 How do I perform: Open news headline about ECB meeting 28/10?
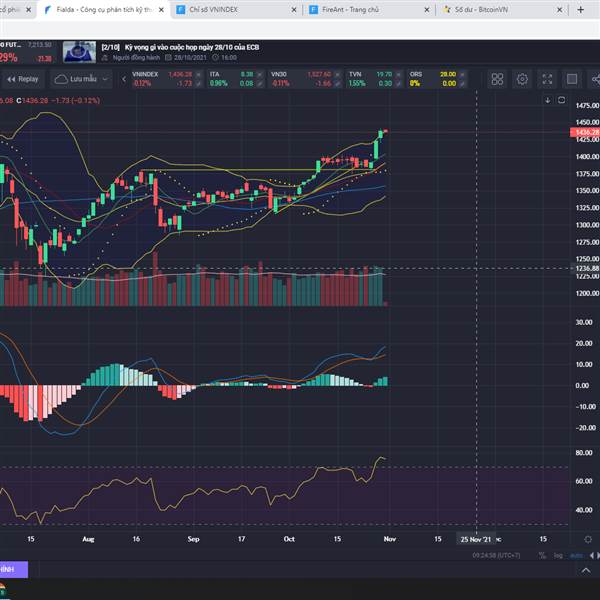[x=180, y=47]
